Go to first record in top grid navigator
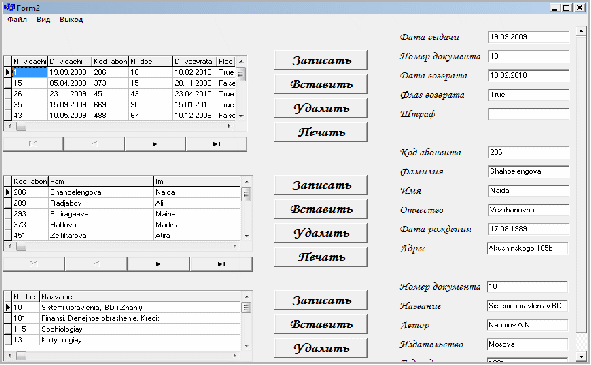591x365 pixels. click(33, 144)
